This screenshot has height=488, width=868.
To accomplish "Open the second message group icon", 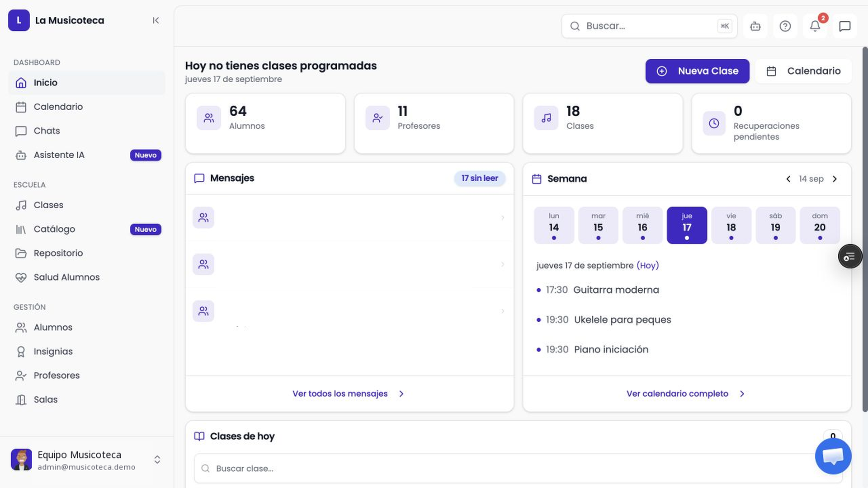I will (203, 264).
